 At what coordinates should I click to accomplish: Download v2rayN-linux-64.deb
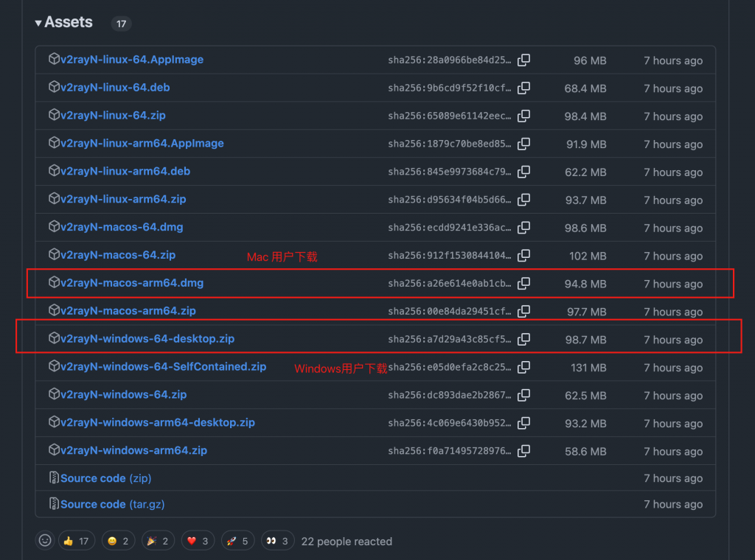click(x=115, y=88)
